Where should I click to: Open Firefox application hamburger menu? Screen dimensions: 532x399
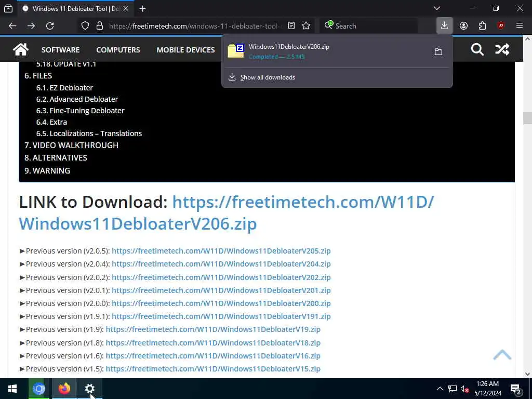520,26
